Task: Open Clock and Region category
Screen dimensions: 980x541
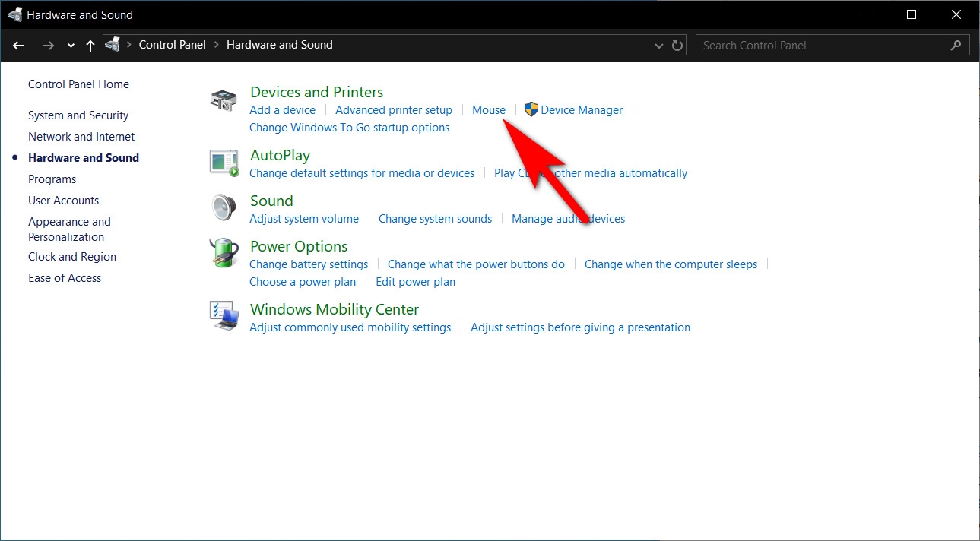Action: pyautogui.click(x=72, y=257)
